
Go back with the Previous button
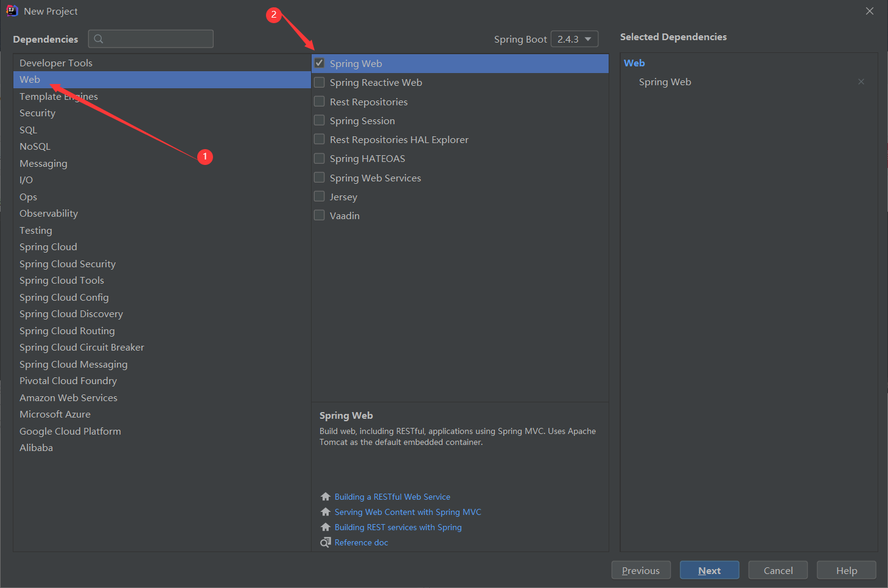[x=641, y=570]
